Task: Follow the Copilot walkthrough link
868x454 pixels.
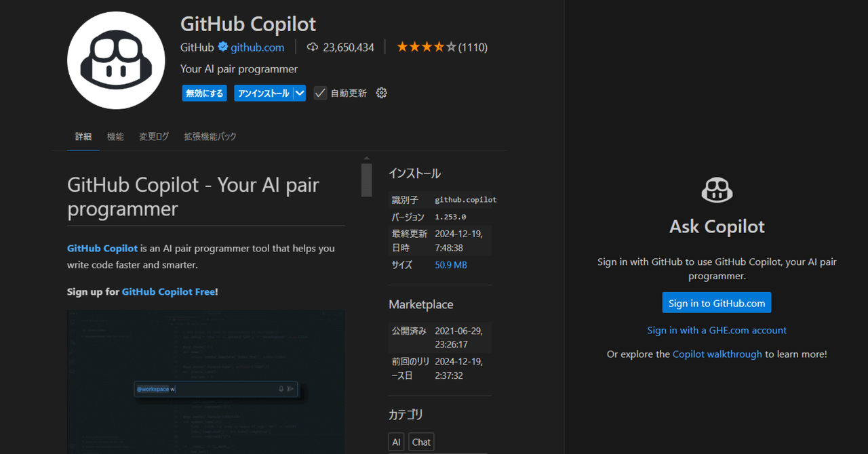Action: pos(717,353)
